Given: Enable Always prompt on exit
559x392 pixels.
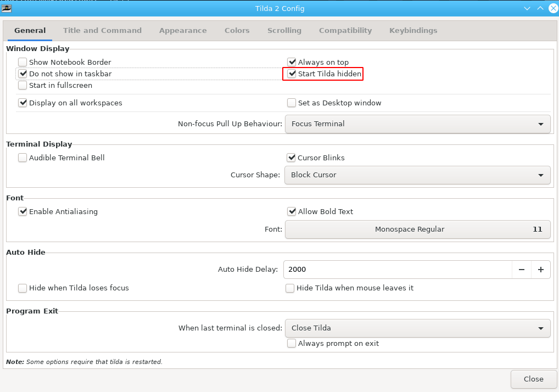Looking at the screenshot, I should pyautogui.click(x=292, y=344).
